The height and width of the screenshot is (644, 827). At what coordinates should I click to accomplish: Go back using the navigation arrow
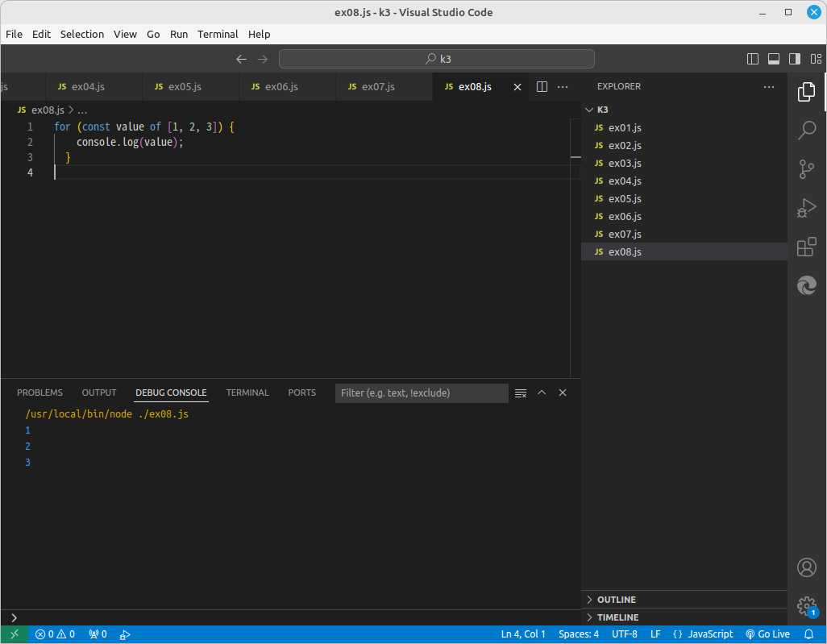[241, 59]
